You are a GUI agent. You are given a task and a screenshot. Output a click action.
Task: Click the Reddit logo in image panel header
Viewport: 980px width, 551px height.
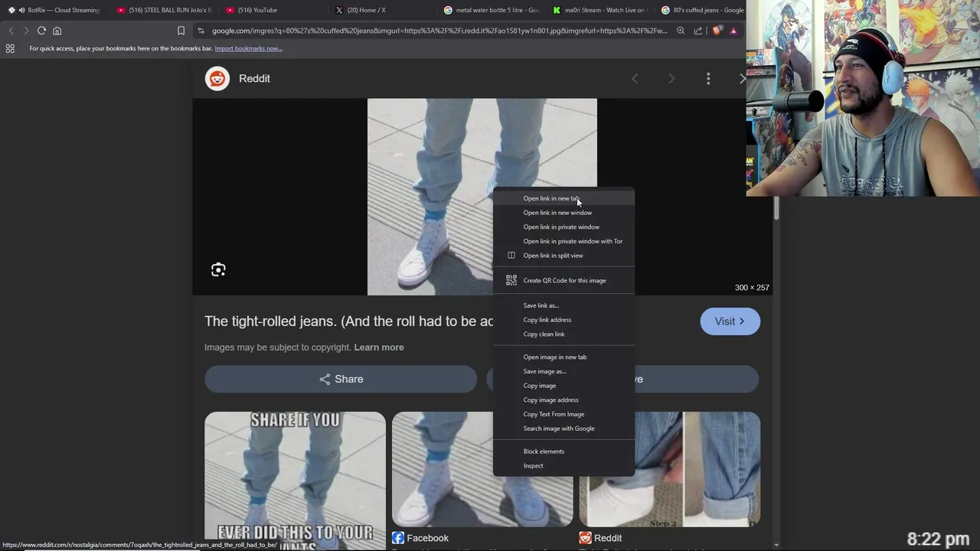pyautogui.click(x=217, y=78)
